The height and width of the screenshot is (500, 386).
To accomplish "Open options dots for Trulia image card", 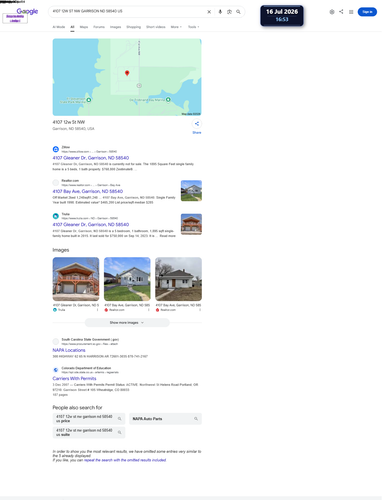I will 97,310.
